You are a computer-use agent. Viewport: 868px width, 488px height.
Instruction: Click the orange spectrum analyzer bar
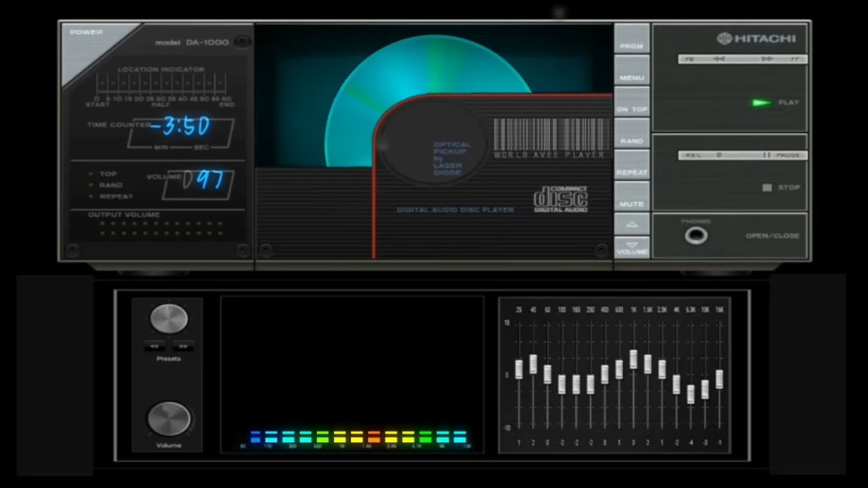374,436
